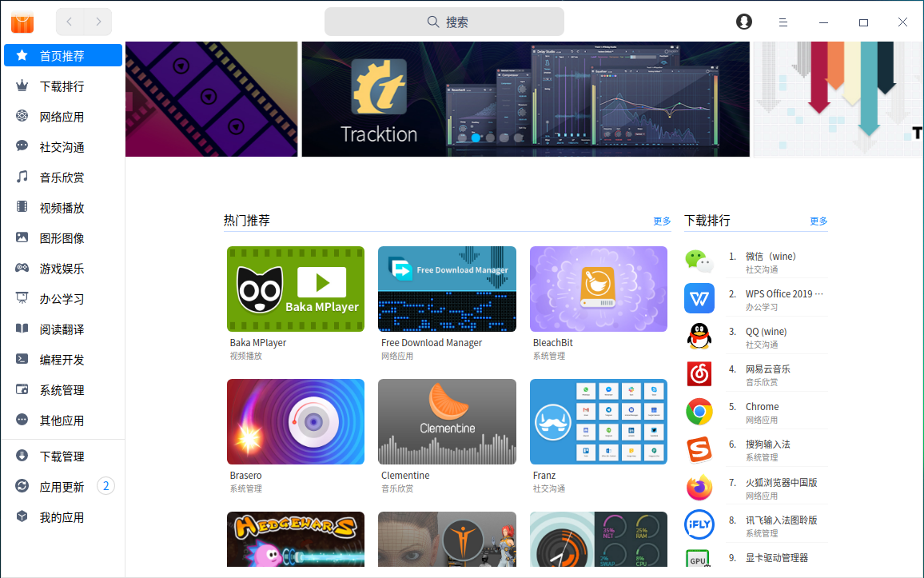
Task: Click the iFLY input method icon
Action: tap(699, 524)
